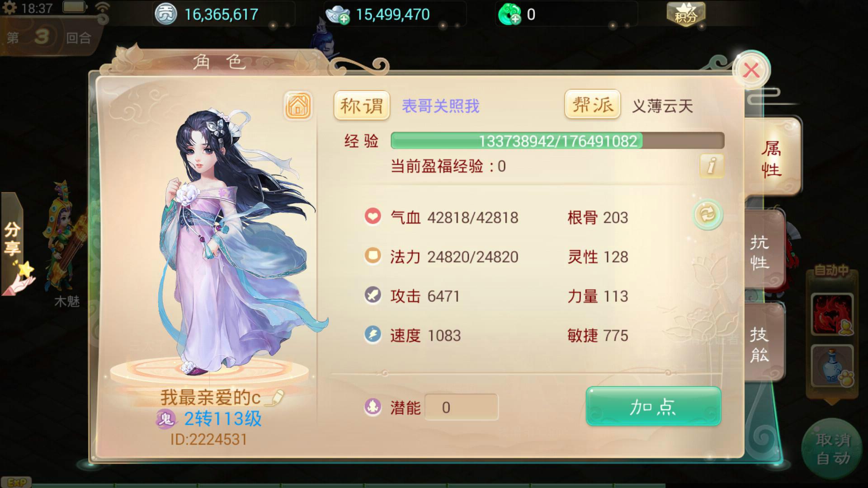Add jade with the green gem plus icon
Viewport: 868px width, 488px height.
(x=510, y=14)
